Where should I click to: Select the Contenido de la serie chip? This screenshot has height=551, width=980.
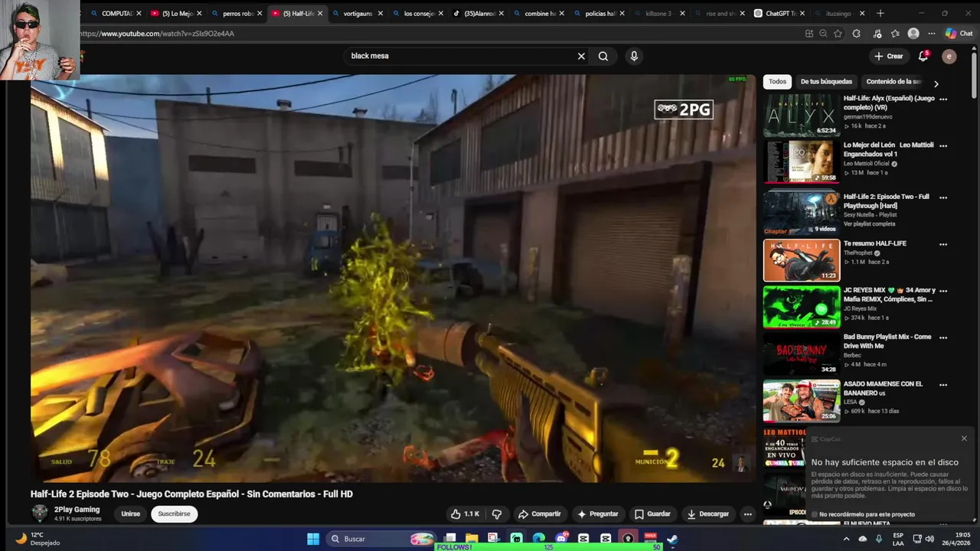pos(893,82)
